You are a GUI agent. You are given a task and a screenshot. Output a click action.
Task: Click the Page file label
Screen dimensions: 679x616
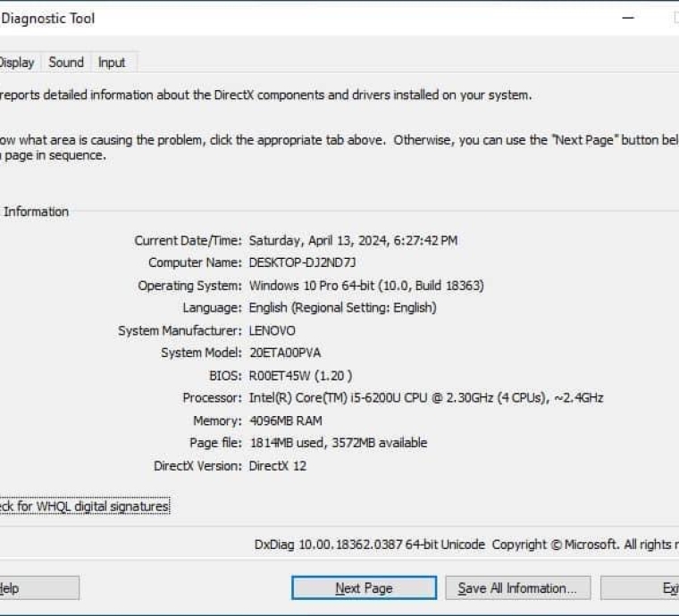pyautogui.click(x=215, y=443)
